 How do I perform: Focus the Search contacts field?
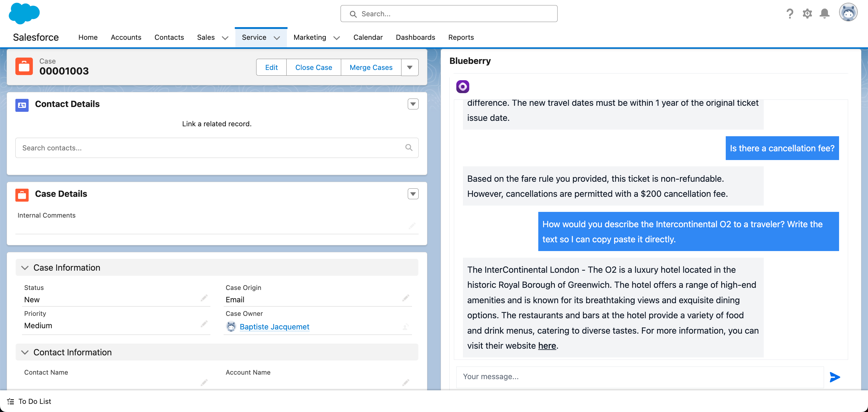click(217, 148)
